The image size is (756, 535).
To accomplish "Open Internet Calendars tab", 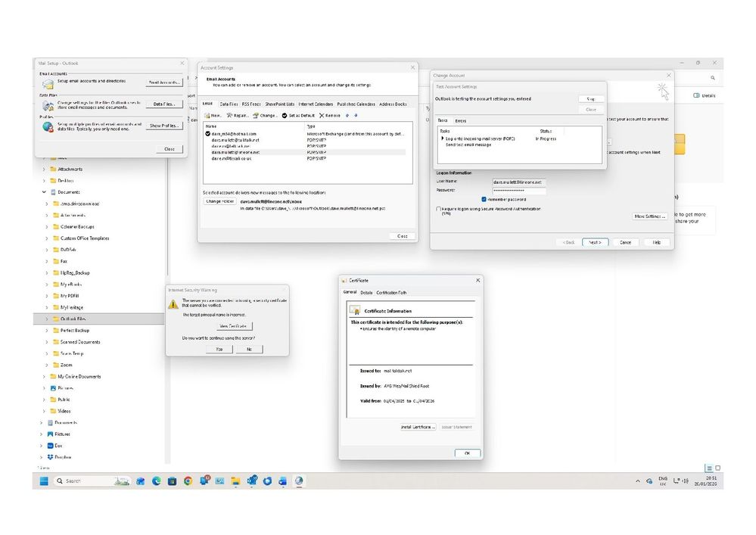I will (x=316, y=104).
